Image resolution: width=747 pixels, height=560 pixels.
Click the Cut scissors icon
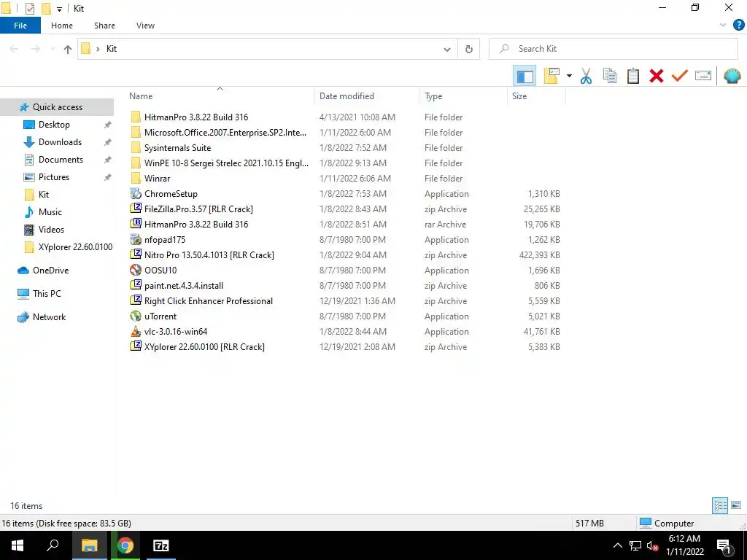[586, 76]
